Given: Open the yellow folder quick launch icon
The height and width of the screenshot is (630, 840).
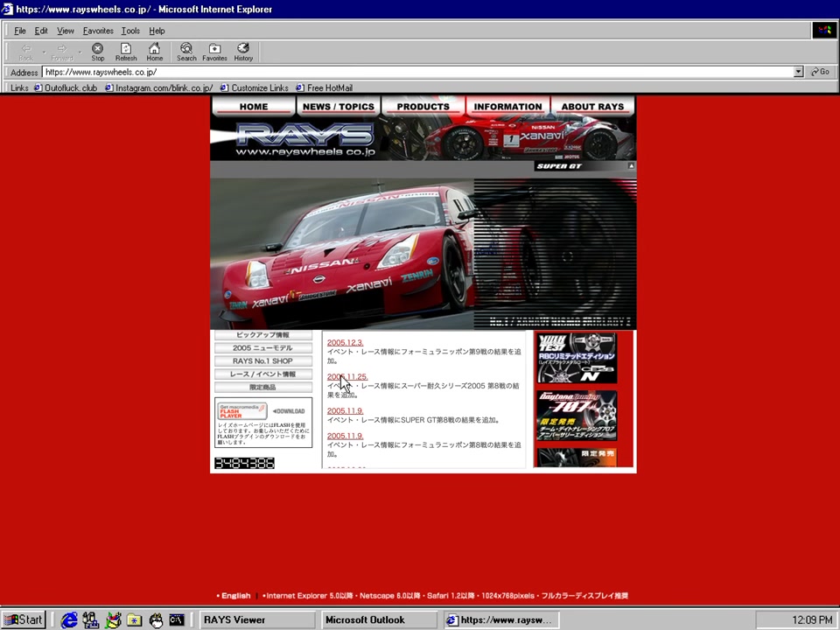Looking at the screenshot, I should click(134, 619).
